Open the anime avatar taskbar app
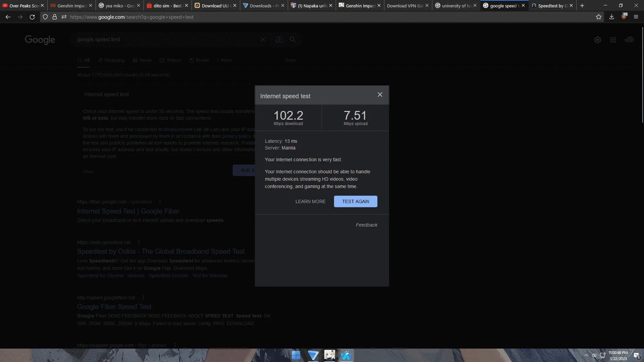The width and height of the screenshot is (644, 362). (x=329, y=355)
